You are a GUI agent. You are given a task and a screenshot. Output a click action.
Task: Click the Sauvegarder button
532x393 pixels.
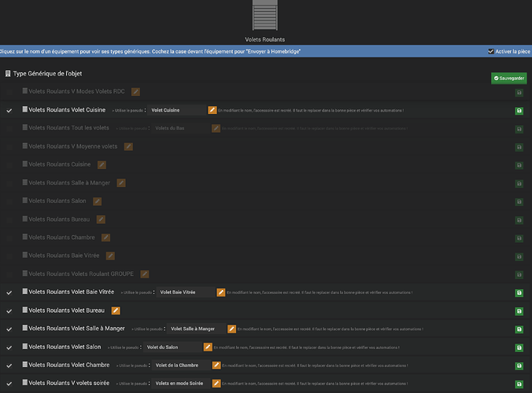pos(508,79)
